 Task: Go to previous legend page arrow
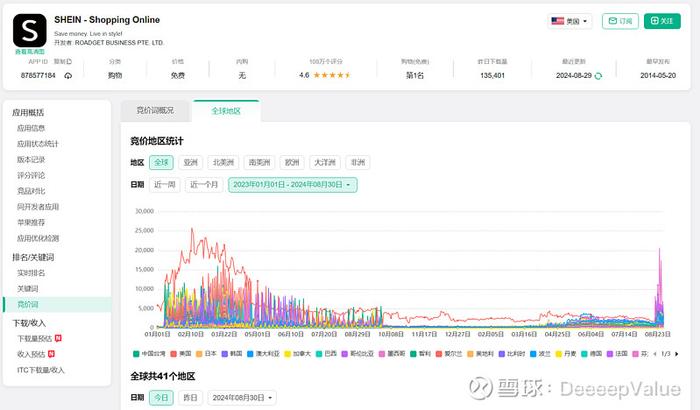655,354
